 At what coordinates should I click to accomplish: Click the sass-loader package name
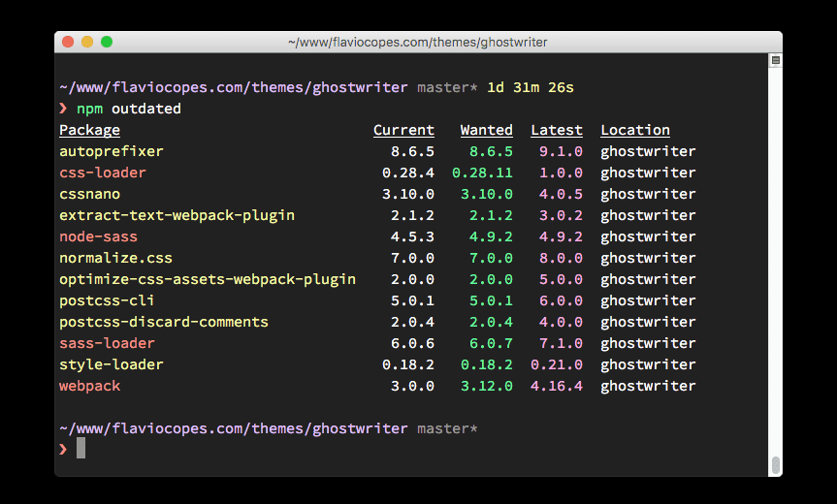tap(107, 343)
